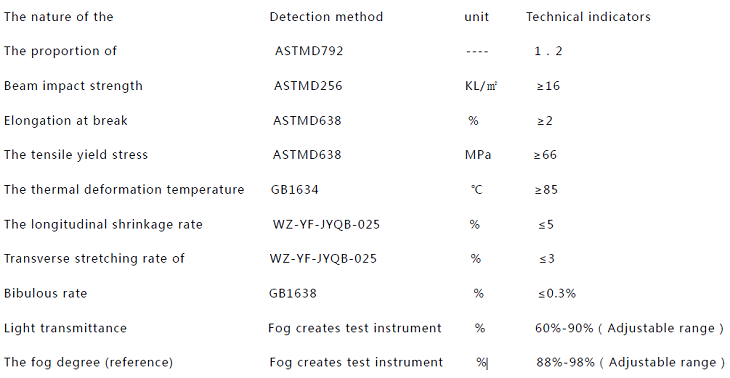Click the 'Light transmittance' row label

pyautogui.click(x=65, y=328)
